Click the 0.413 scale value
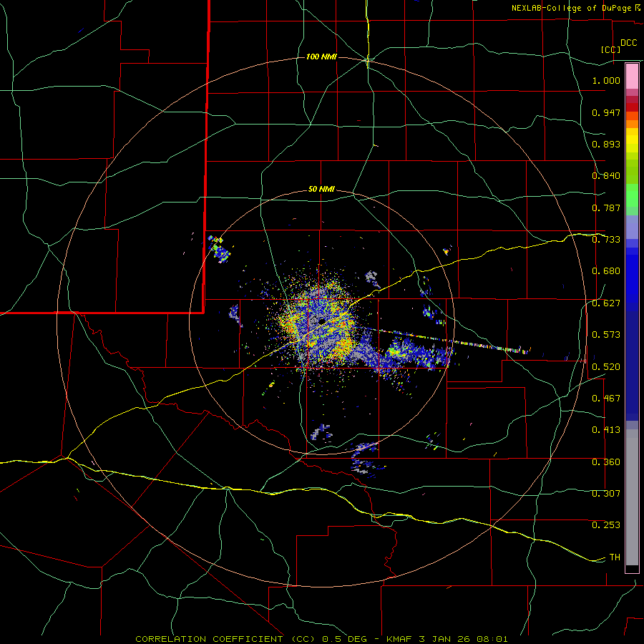 click(x=606, y=430)
